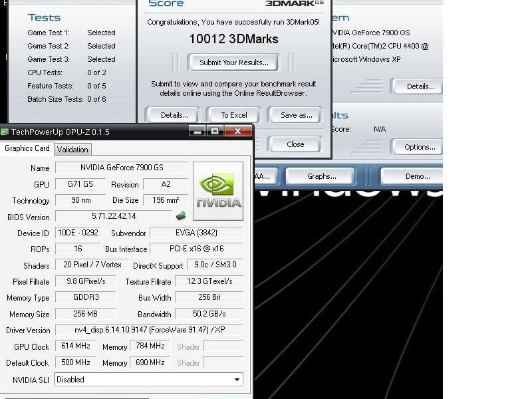Close the 3DMark score dialog

(295, 144)
